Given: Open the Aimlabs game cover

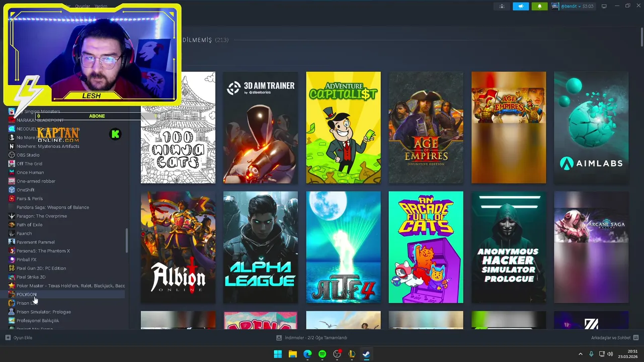Looking at the screenshot, I should [591, 128].
